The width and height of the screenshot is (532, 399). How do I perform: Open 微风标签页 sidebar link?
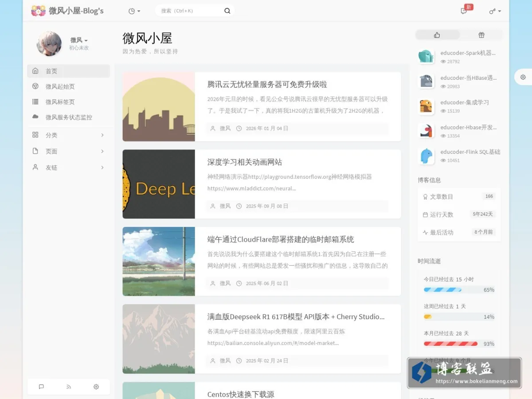[68, 102]
